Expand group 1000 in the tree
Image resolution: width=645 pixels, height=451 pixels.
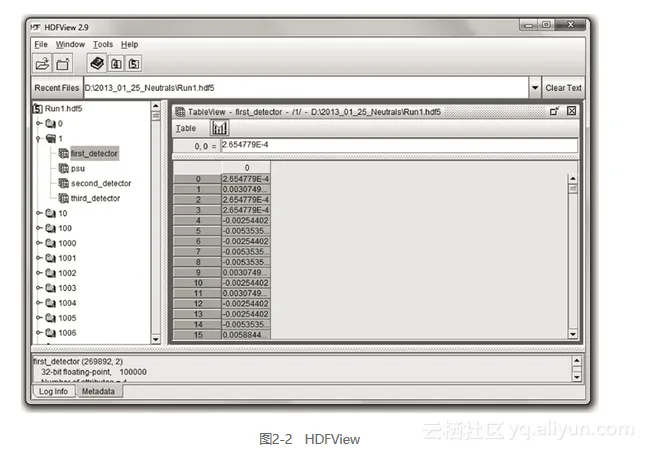pyautogui.click(x=39, y=243)
